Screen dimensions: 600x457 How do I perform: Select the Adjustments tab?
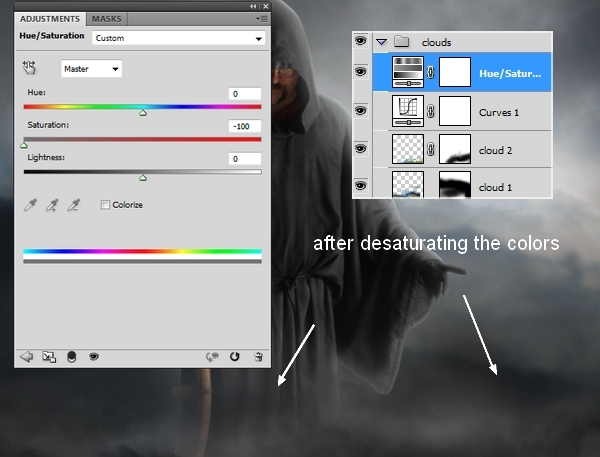click(x=50, y=19)
